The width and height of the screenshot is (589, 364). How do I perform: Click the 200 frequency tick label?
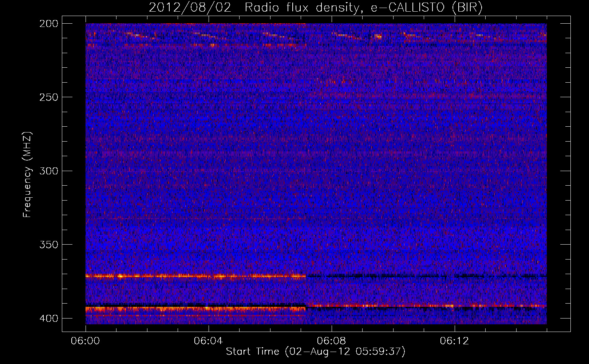point(49,23)
